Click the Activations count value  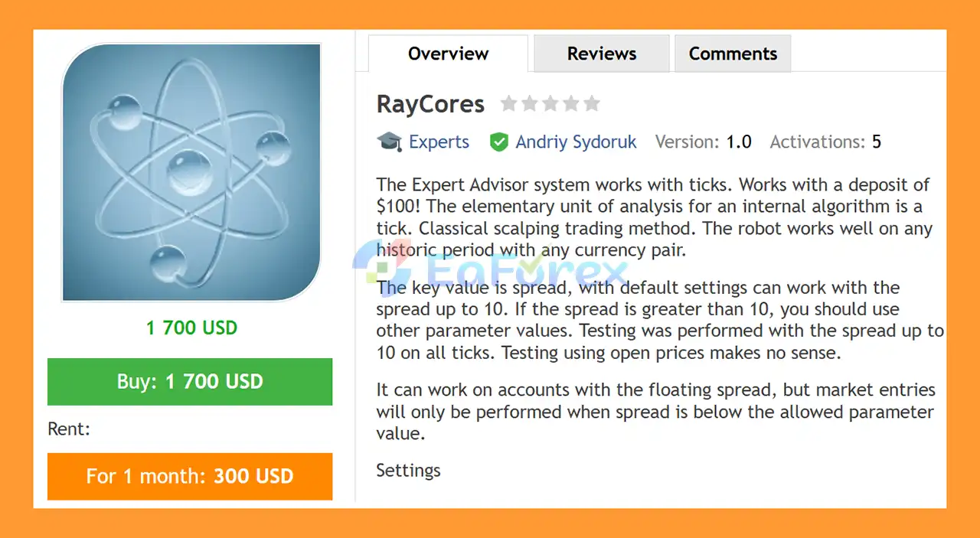tap(876, 141)
